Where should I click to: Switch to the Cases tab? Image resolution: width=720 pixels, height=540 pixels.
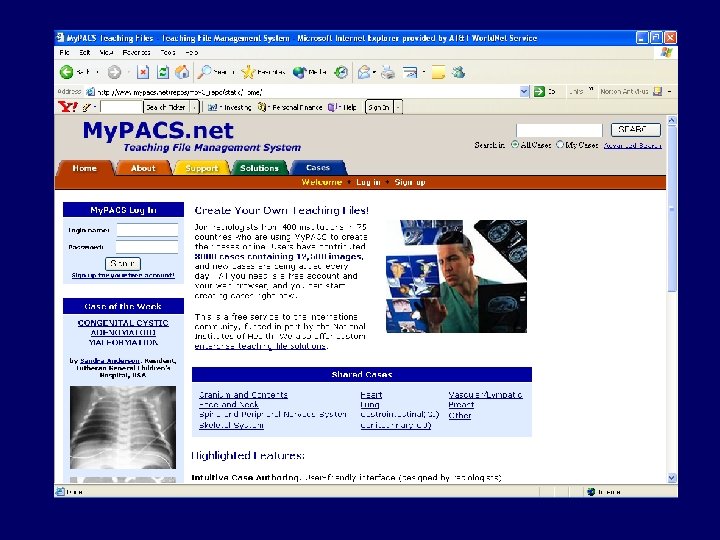318,168
